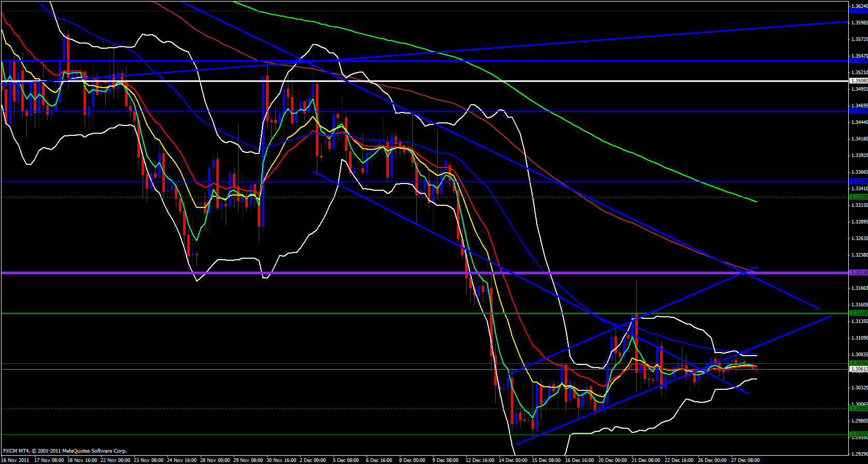Image resolution: width=868 pixels, height=464 pixels.
Task: Click the 15 Dec 08:00 time label
Action: [x=547, y=460]
